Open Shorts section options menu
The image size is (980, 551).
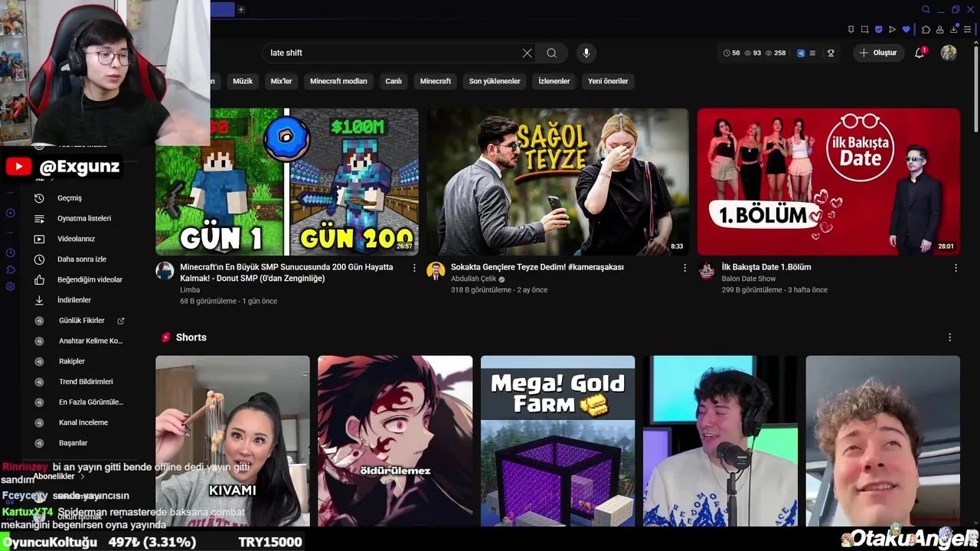tap(949, 337)
